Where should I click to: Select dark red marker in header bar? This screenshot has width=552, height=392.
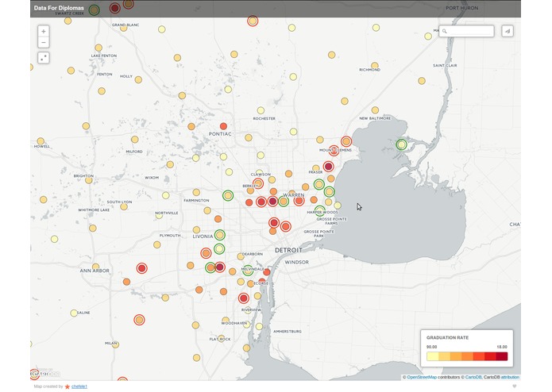[x=114, y=8]
